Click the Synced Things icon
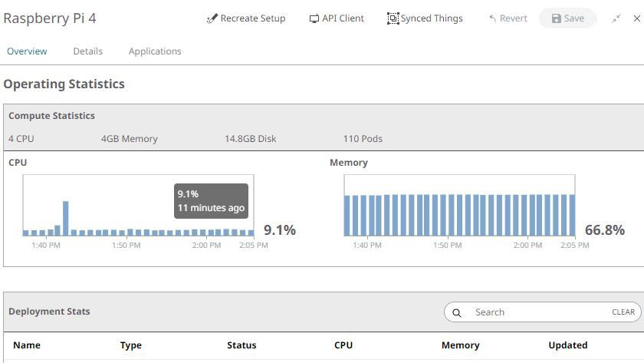 click(x=393, y=18)
